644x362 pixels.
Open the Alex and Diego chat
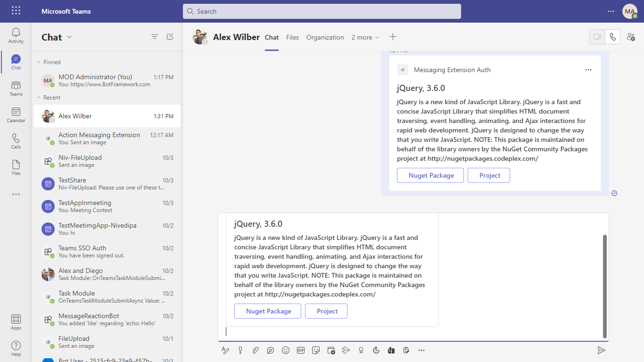point(107,274)
